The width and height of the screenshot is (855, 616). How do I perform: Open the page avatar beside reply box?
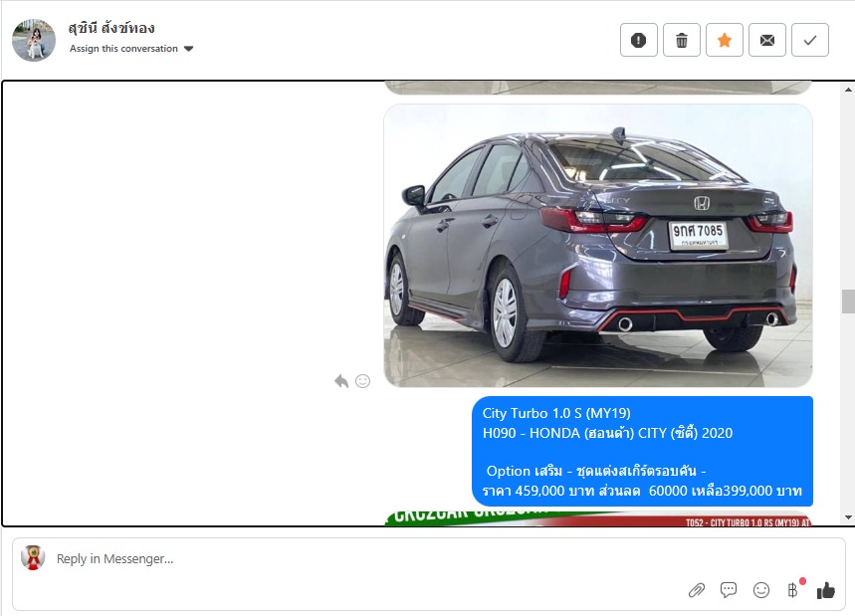tap(33, 557)
